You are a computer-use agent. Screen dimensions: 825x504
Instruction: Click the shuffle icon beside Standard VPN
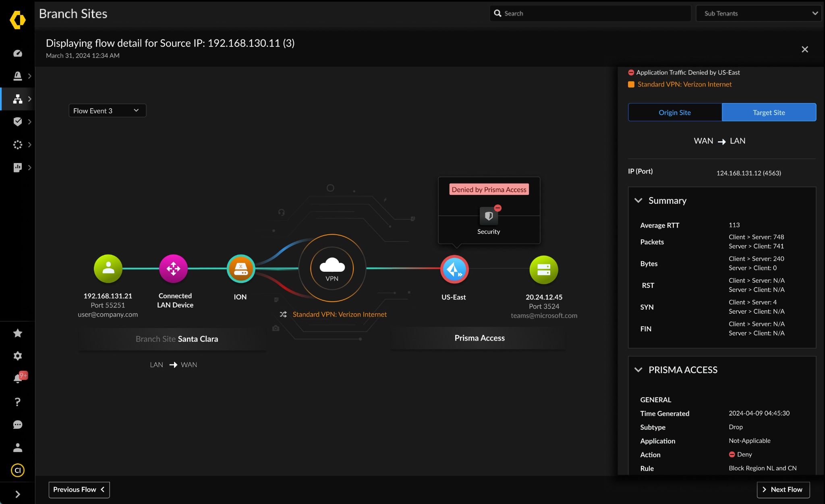pos(283,314)
